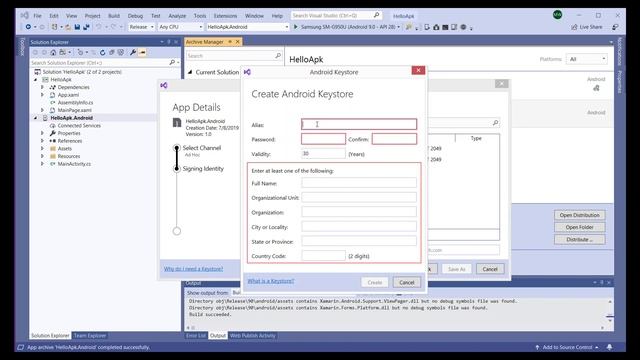Screen dimensions: 640x360
Task: Click the Solution Explorer auto-hide pin icon
Action: [x=169, y=42]
